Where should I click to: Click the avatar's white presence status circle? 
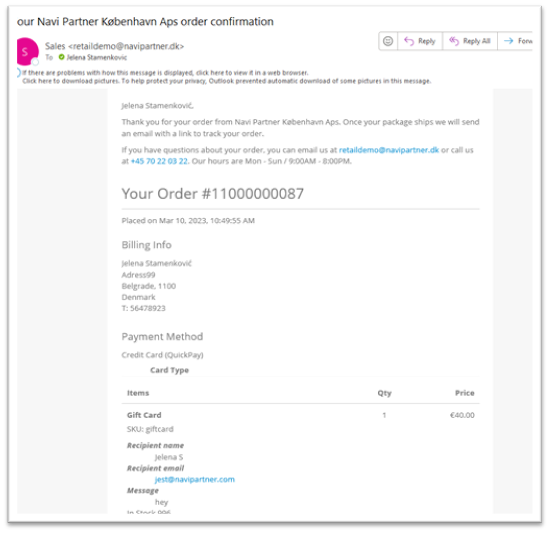tap(35, 62)
